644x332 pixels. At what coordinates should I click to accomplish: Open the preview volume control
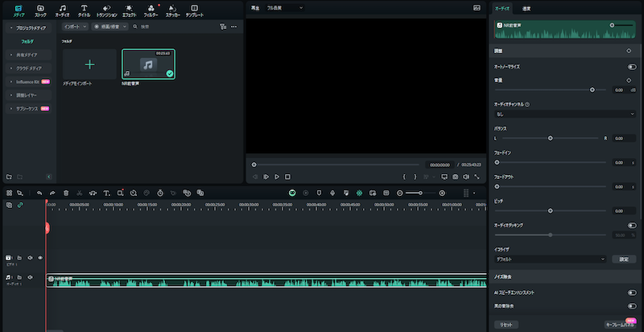click(x=466, y=176)
